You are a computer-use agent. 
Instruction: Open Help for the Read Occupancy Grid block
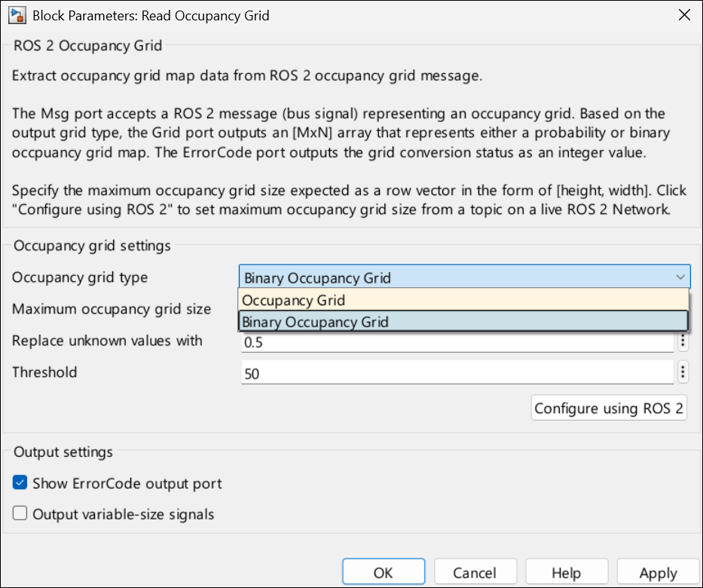pos(566,571)
